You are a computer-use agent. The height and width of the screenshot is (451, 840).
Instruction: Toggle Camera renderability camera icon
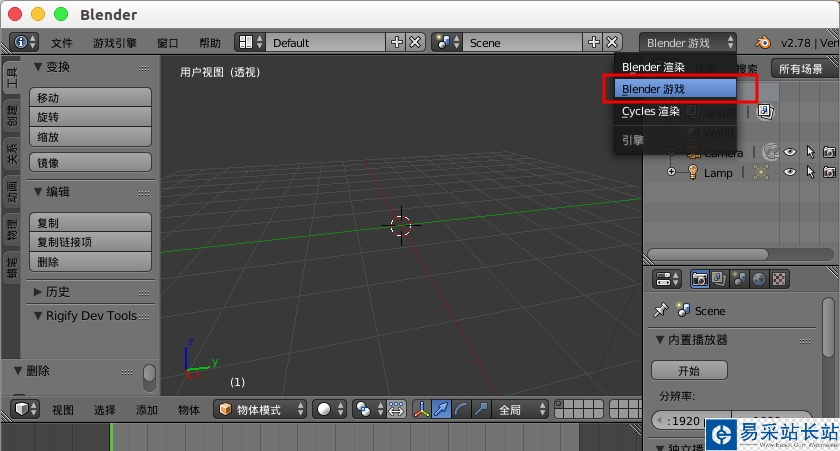tap(829, 152)
